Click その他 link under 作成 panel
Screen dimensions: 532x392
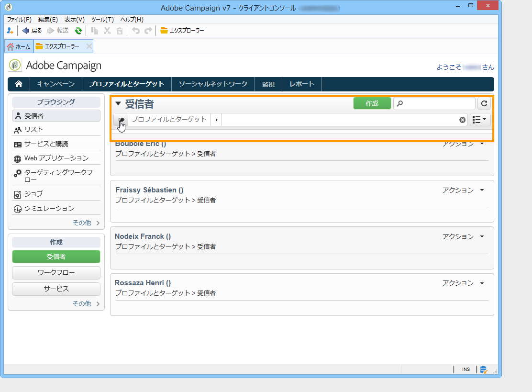(86, 303)
